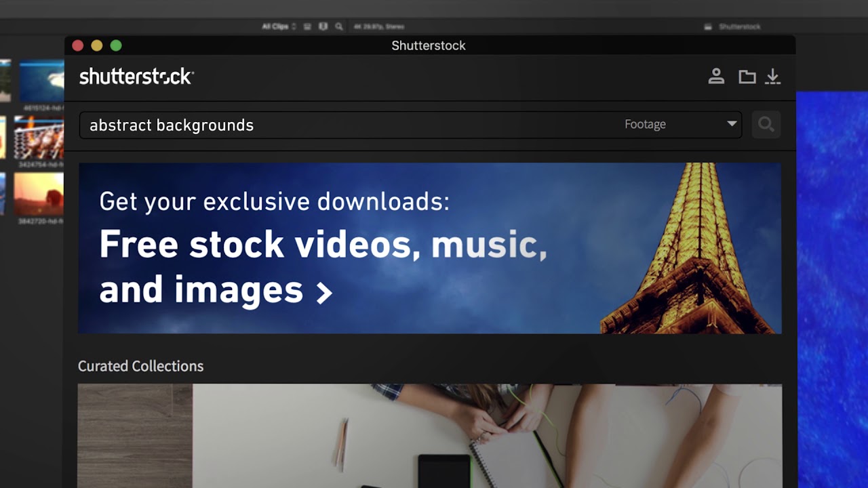This screenshot has height=488, width=868.
Task: Click the 'Shutterstock' title in the background viewer header
Action: pos(739,26)
